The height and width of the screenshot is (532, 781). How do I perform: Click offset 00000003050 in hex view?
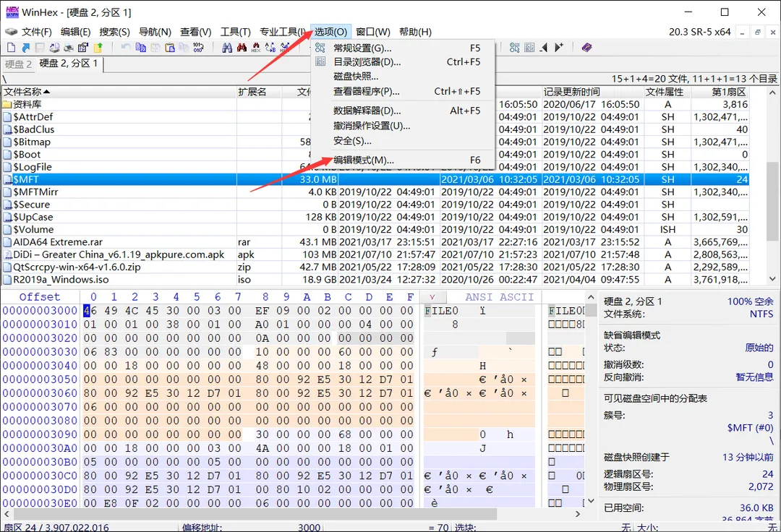coord(40,379)
